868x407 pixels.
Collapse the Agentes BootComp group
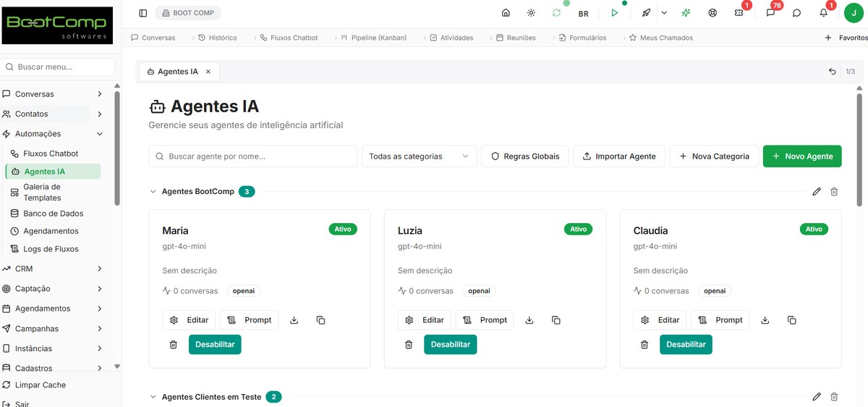click(x=153, y=192)
